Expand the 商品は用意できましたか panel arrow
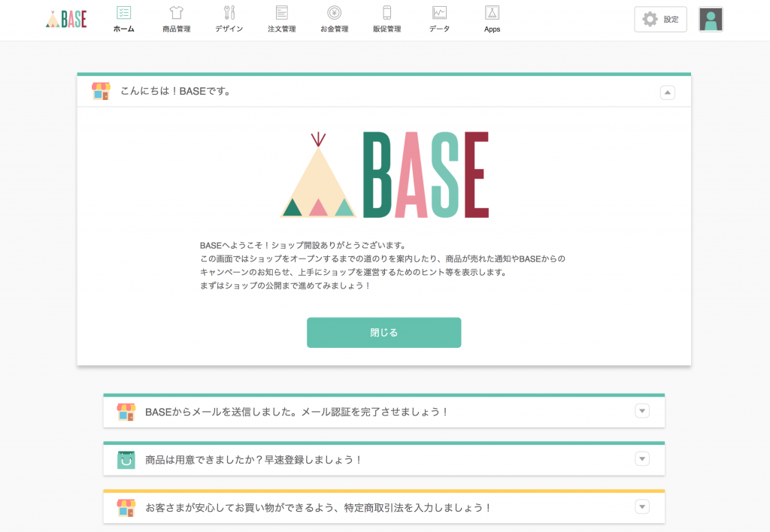770x532 pixels. pos(642,459)
